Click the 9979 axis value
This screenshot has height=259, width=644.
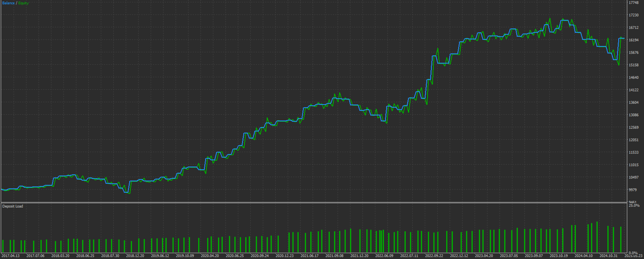click(x=633, y=190)
